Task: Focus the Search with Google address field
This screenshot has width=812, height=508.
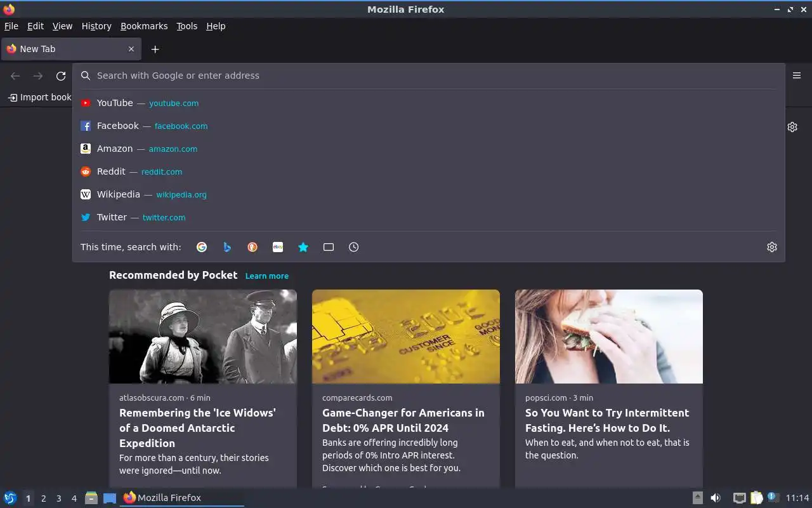Action: 428,76
